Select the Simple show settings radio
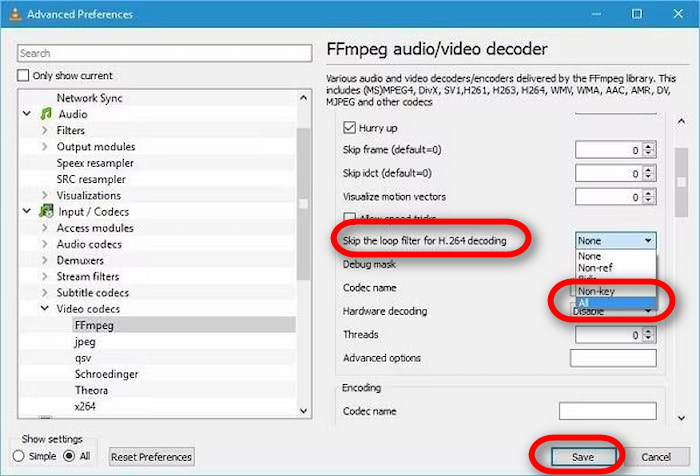 click(18, 456)
